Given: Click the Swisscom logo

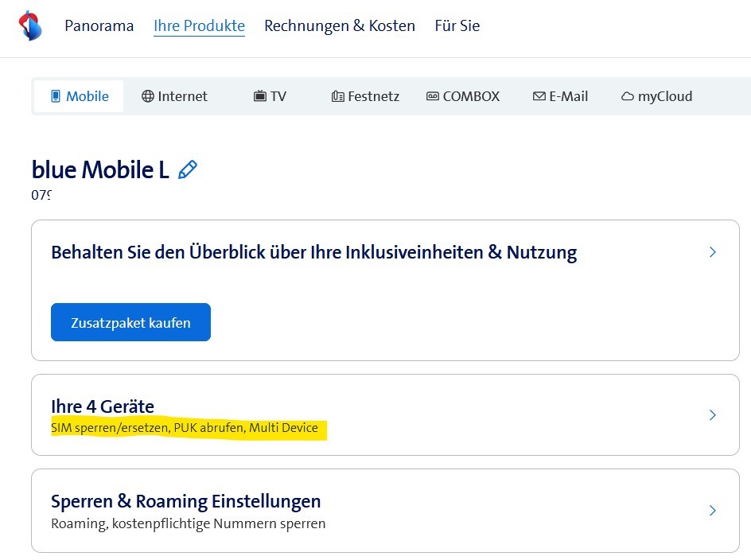Looking at the screenshot, I should 30,25.
